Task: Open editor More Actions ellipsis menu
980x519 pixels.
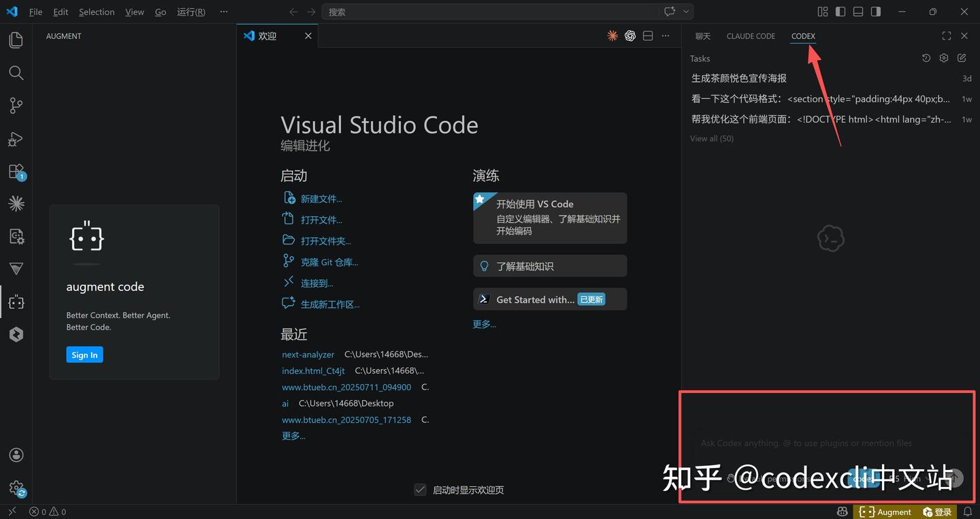Action: [x=666, y=36]
